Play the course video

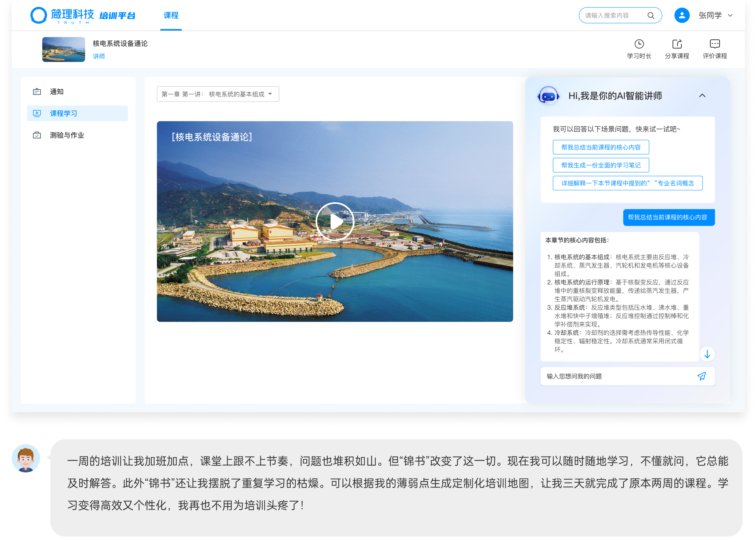point(335,222)
